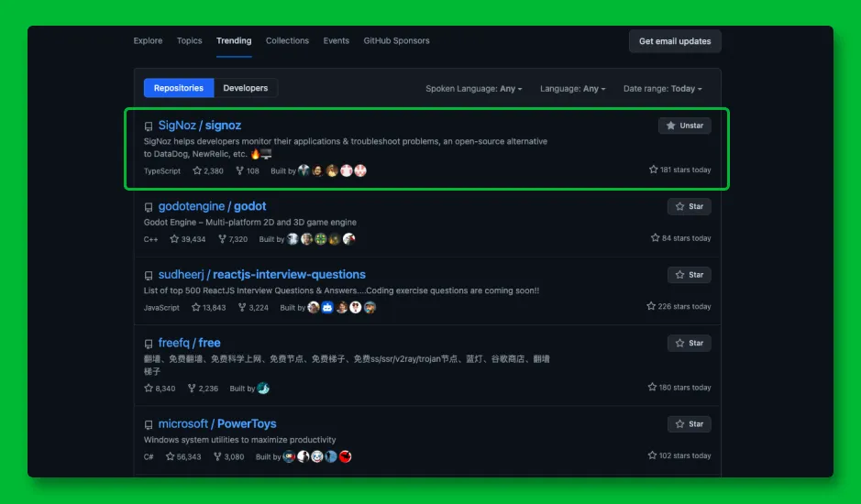Click the C# language label on PowerToys
The height and width of the screenshot is (504, 861).
(149, 456)
